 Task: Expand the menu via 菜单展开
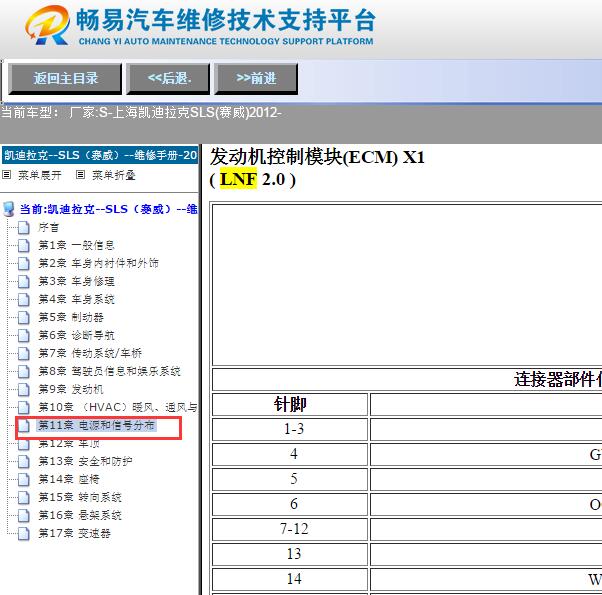40,175
